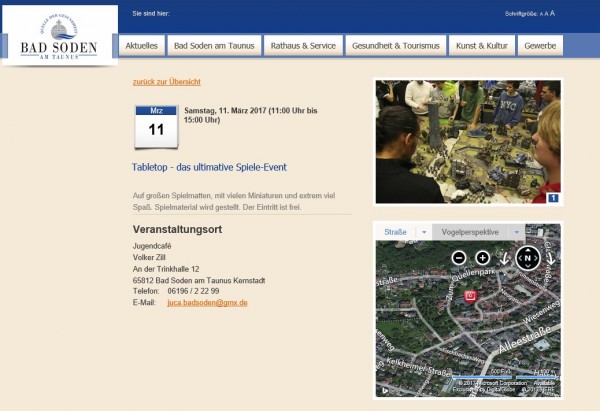Click the 'zurück zur Übersicht' link
This screenshot has width=600, height=411.
click(166, 81)
